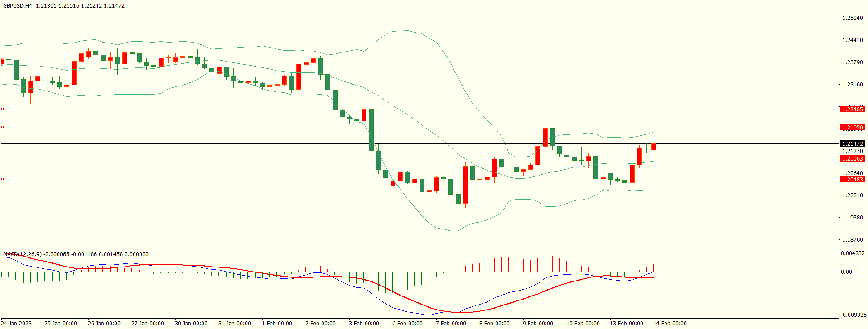868x329 pixels.
Task: Click the current price label 1.21472
Action: pos(852,144)
